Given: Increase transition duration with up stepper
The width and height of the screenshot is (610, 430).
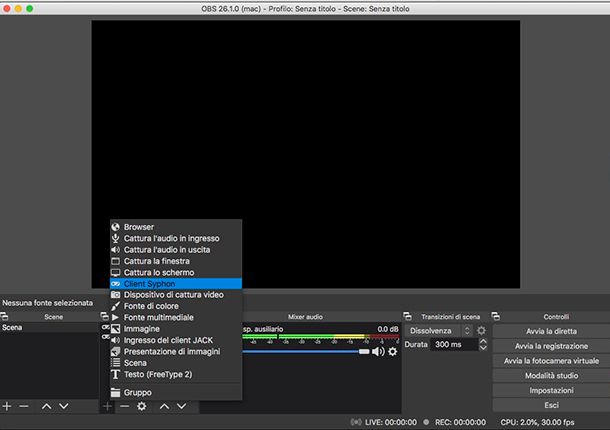Looking at the screenshot, I should tap(483, 341).
